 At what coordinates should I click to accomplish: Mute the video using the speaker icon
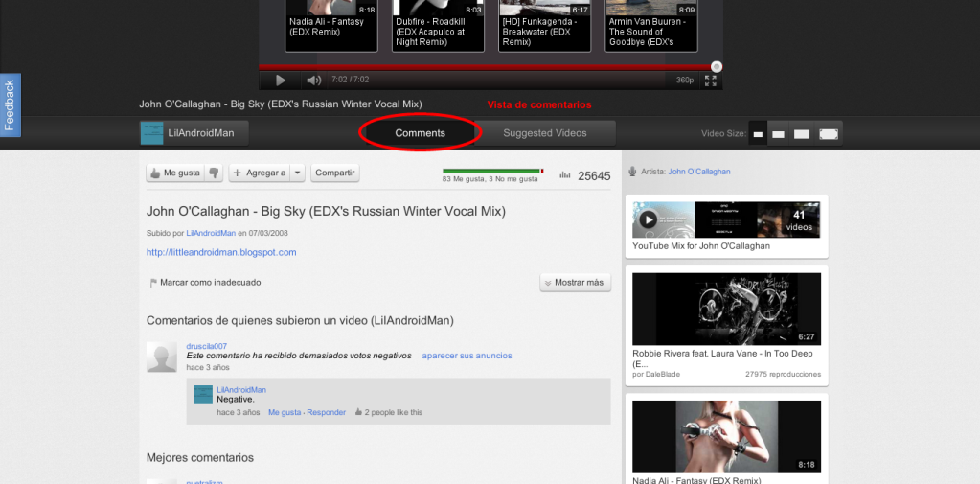click(313, 81)
